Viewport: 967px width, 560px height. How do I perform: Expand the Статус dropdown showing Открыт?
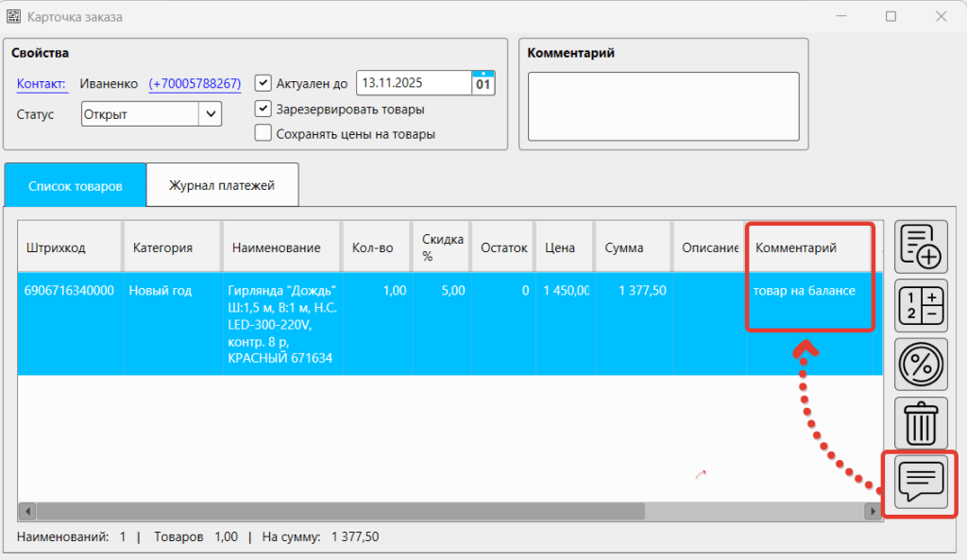pos(210,114)
